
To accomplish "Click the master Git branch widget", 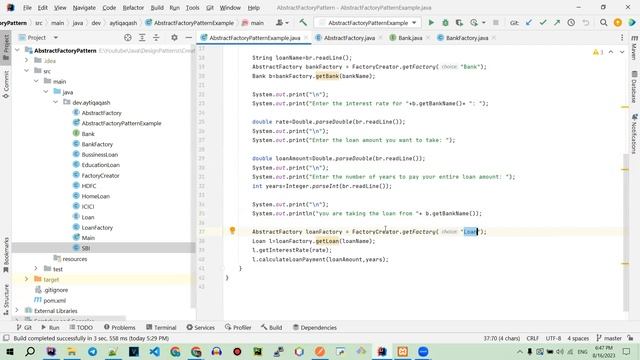I will click(609, 338).
